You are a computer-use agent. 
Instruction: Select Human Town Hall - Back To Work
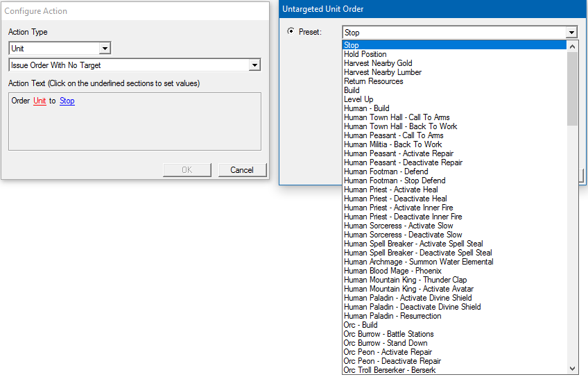pos(454,126)
